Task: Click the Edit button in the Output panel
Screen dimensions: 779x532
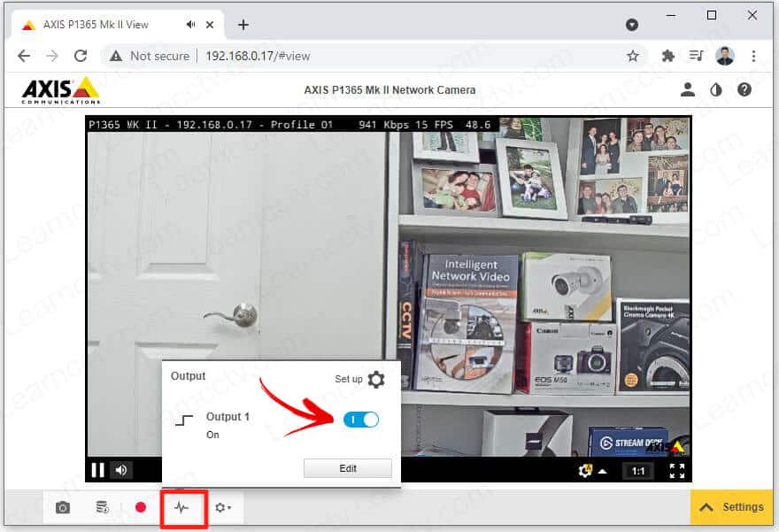Action: click(348, 468)
